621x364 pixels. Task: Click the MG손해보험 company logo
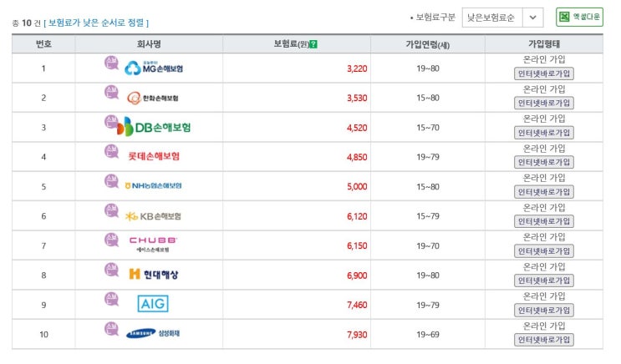(x=153, y=68)
